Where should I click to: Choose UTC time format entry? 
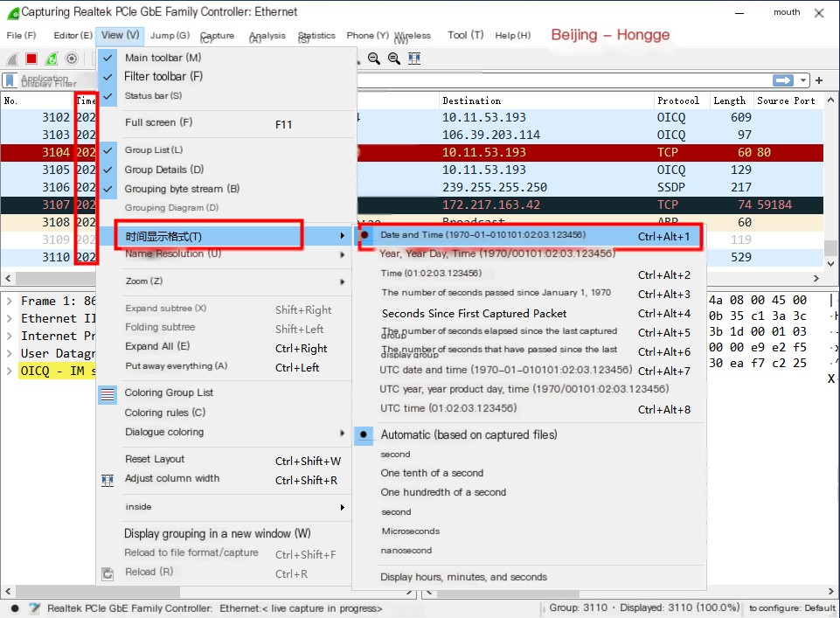click(x=530, y=408)
